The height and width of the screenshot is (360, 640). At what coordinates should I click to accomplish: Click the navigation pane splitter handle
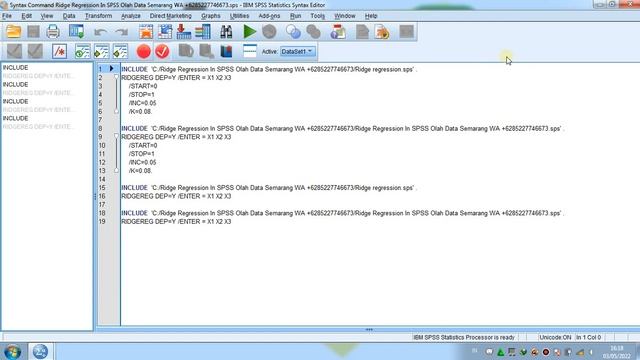[95, 196]
